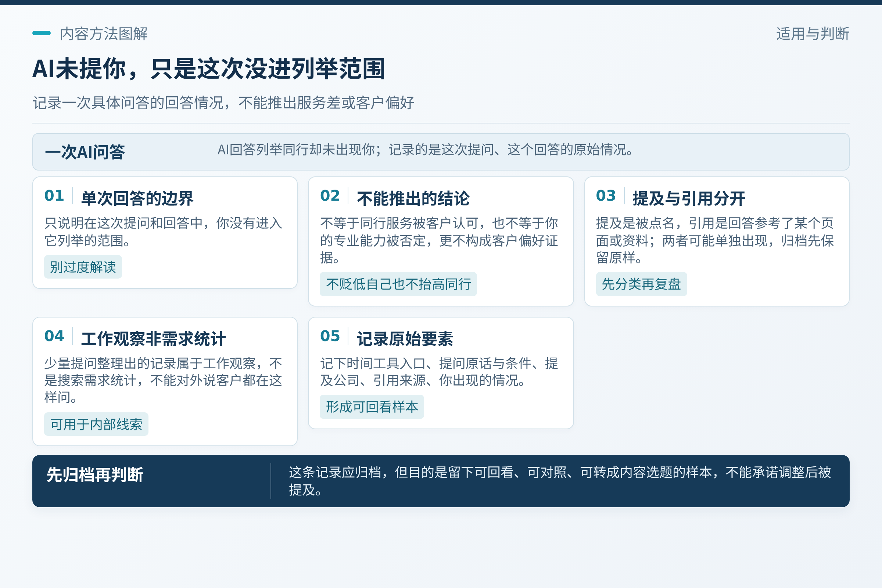882x588 pixels.
Task: Click the header label 内容方法图解
Action: (x=104, y=34)
